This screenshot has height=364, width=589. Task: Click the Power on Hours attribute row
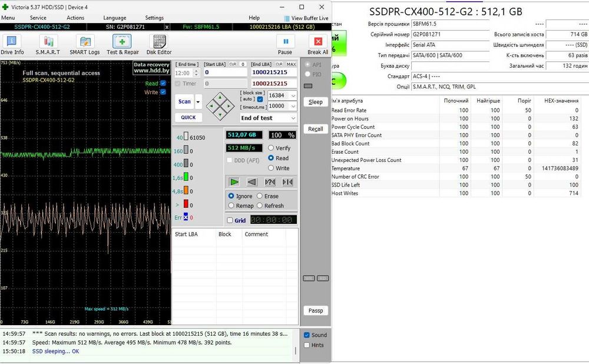(457, 119)
